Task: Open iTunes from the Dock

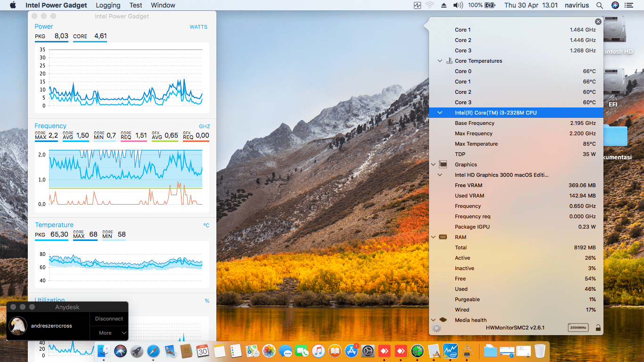Action: click(318, 351)
